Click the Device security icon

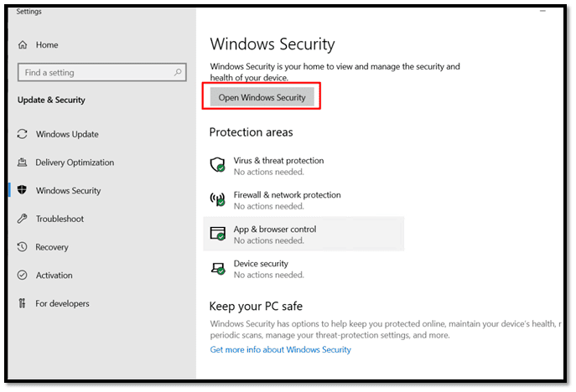point(218,268)
